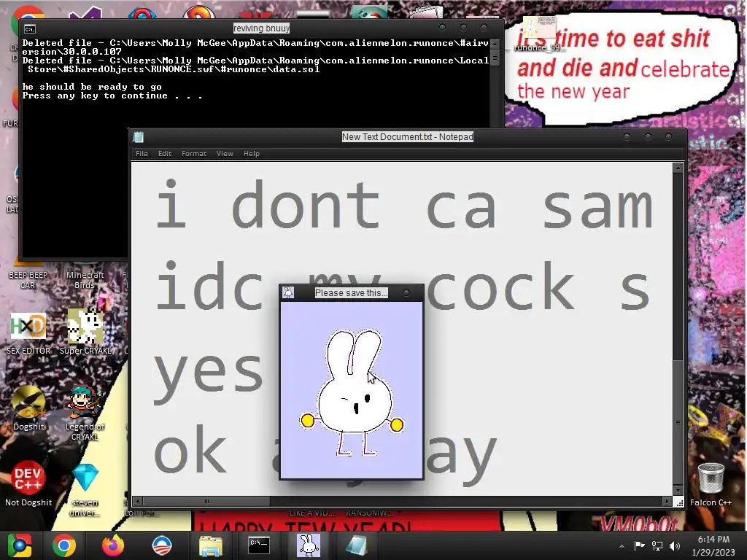
Task: Click the New Text Document.txt - Notepad title
Action: (407, 137)
